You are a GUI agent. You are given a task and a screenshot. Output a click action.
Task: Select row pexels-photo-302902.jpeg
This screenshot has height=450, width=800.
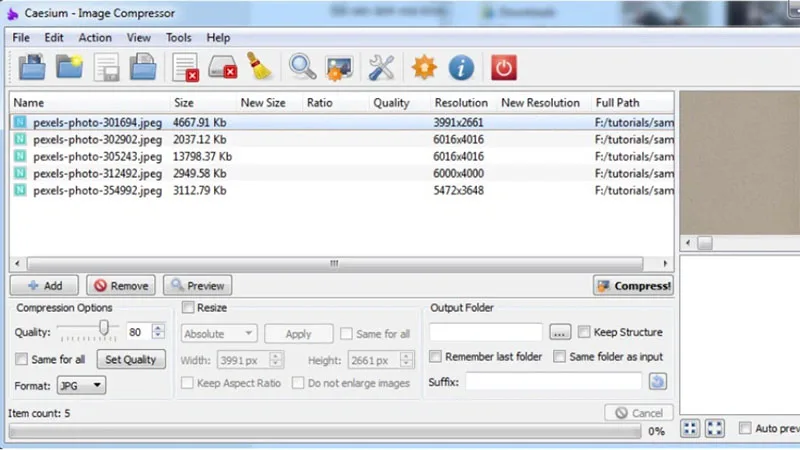point(342,139)
